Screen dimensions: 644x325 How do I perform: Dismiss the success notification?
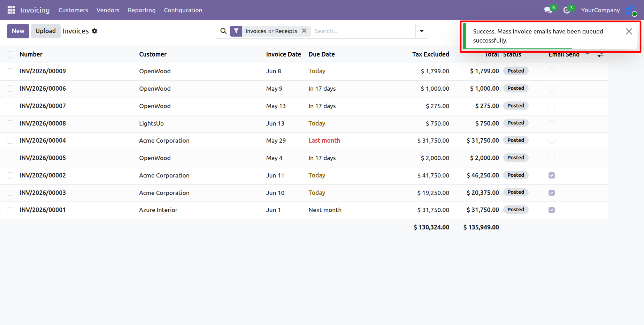629,31
